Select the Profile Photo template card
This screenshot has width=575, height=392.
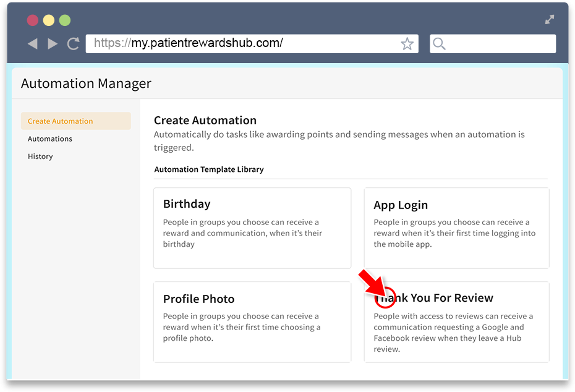[x=252, y=322]
